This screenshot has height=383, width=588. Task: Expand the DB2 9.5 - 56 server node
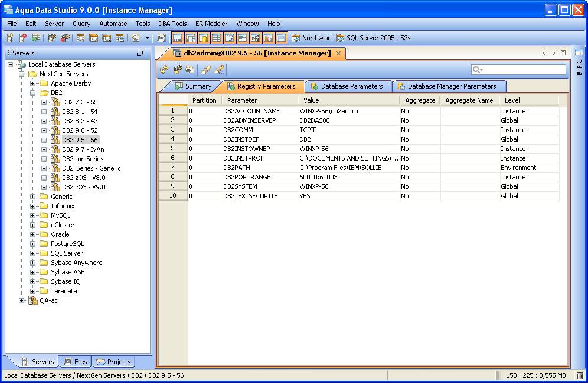[x=44, y=140]
